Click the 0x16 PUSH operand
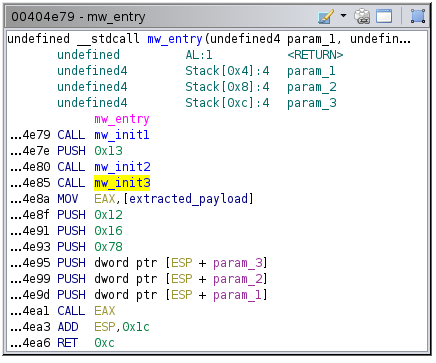The image size is (436, 363). point(109,231)
